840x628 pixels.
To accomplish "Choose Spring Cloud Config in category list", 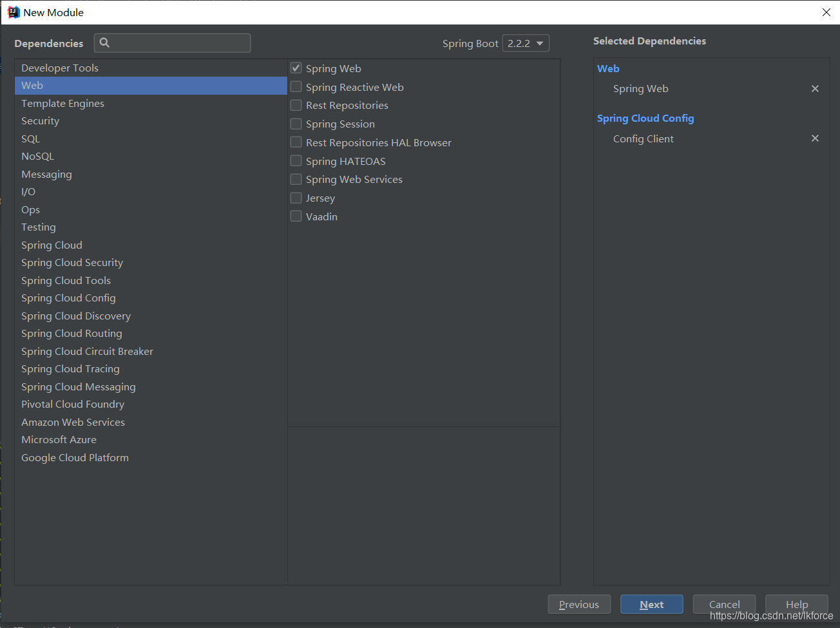I will coord(151,298).
